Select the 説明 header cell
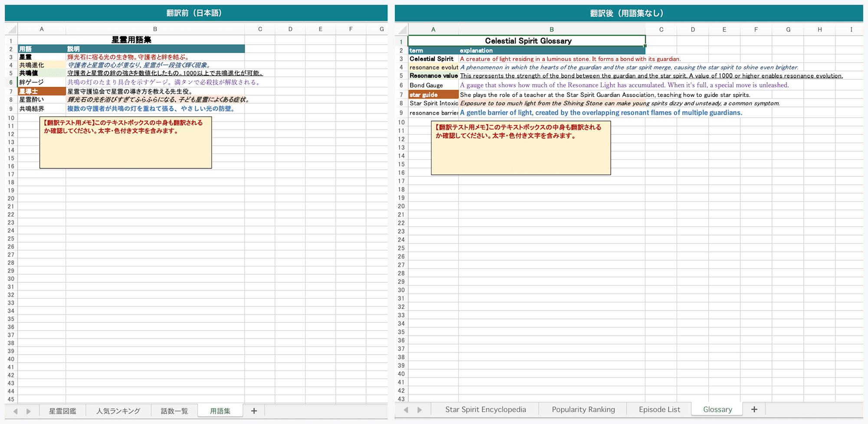Screen dimensions: 868x424 coord(155,49)
